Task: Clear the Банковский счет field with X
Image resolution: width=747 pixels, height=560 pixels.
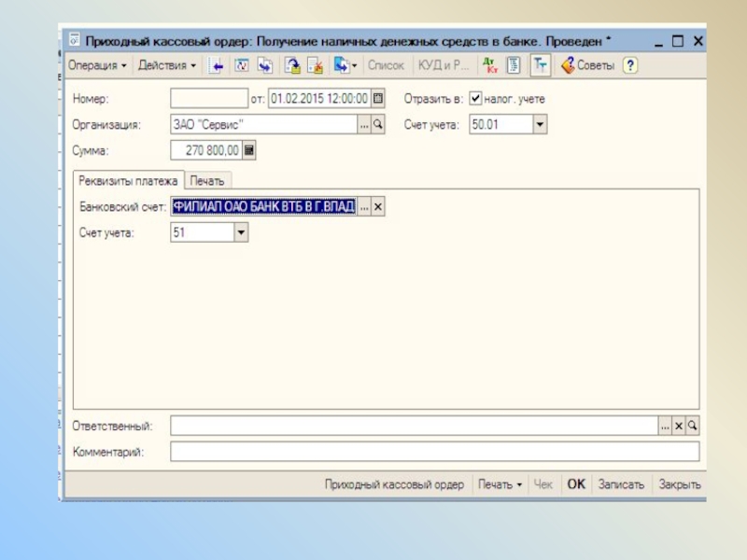Action: 378,207
